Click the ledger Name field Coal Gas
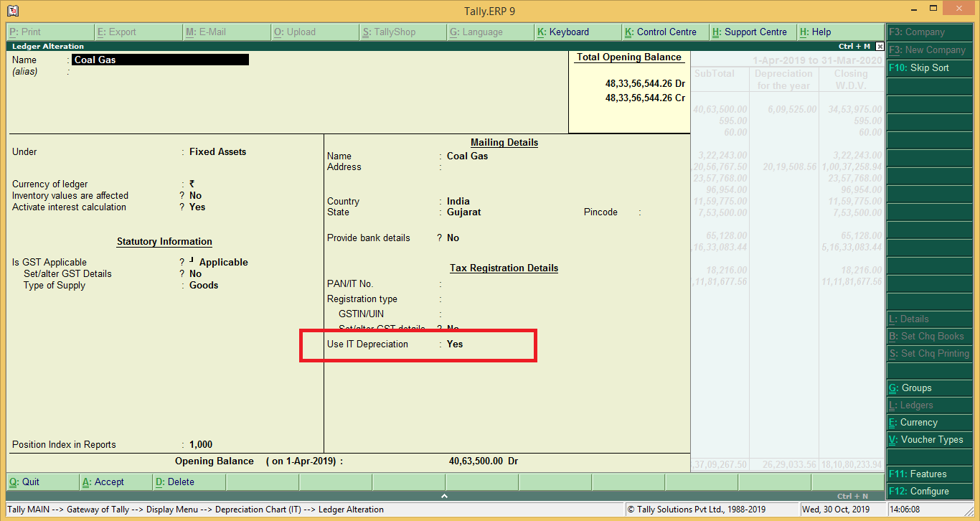This screenshot has width=980, height=521. point(160,60)
